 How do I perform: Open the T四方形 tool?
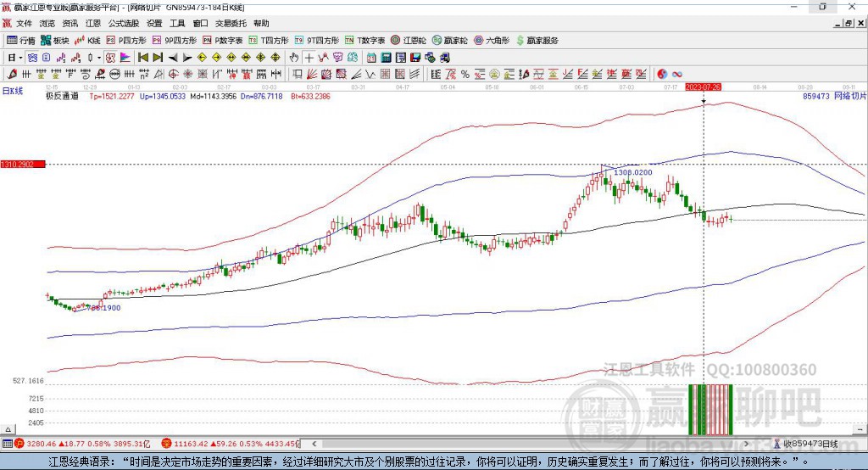tap(269, 41)
